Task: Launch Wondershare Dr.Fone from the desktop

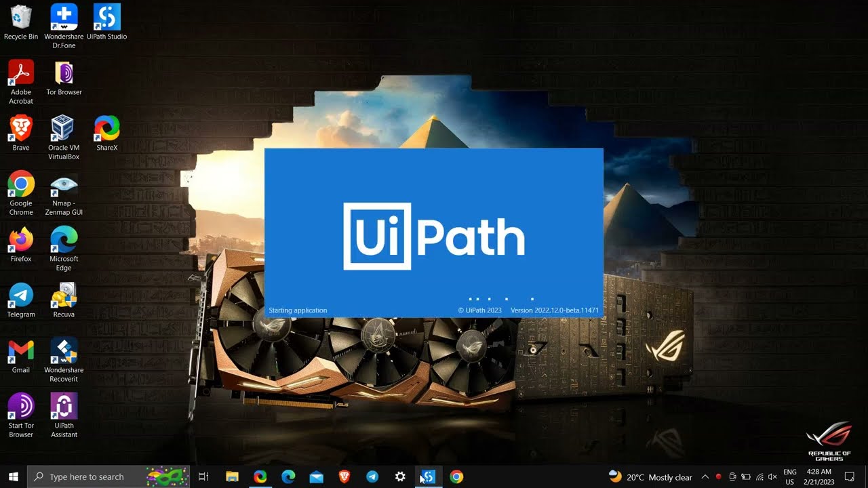Action: [64, 26]
